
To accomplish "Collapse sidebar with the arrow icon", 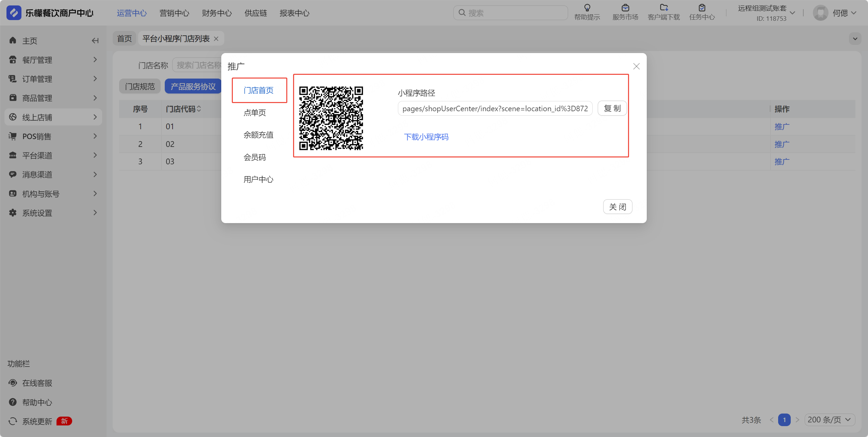I will [95, 41].
